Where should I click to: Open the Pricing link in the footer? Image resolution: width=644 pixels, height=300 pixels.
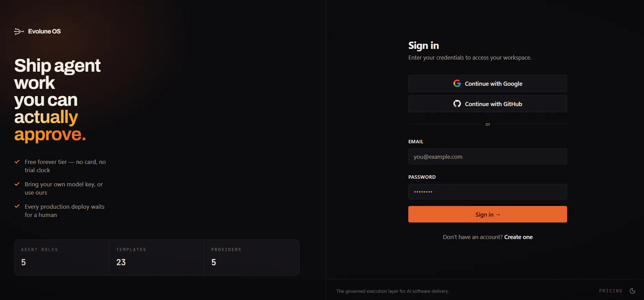611,291
